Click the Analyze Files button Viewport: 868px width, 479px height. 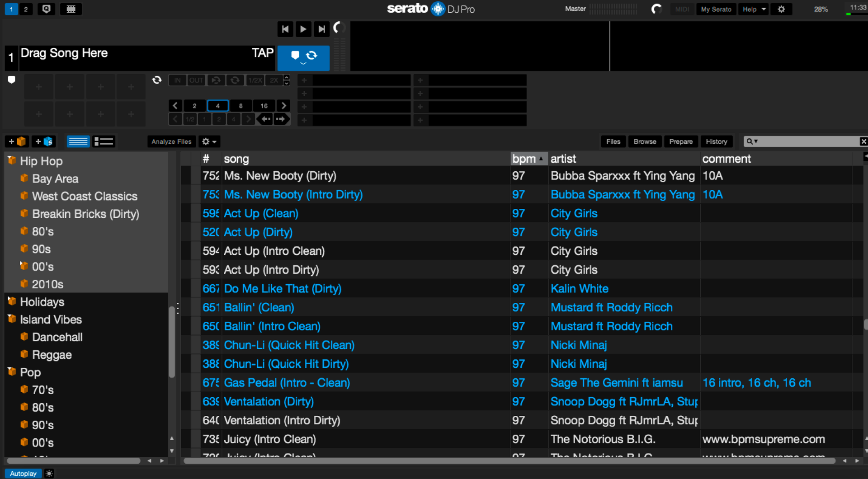tap(171, 141)
